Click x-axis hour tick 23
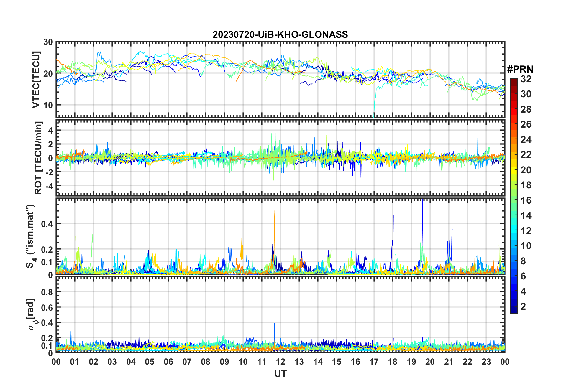 point(486,362)
